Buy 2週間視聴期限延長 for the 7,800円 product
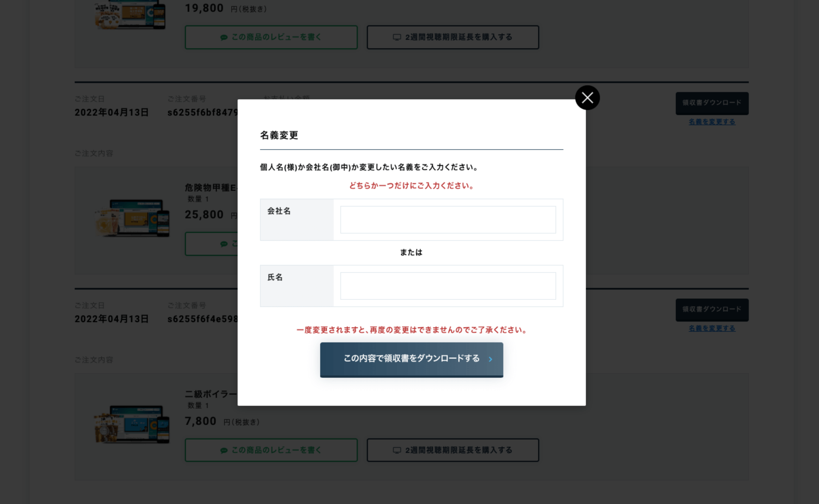 click(453, 450)
